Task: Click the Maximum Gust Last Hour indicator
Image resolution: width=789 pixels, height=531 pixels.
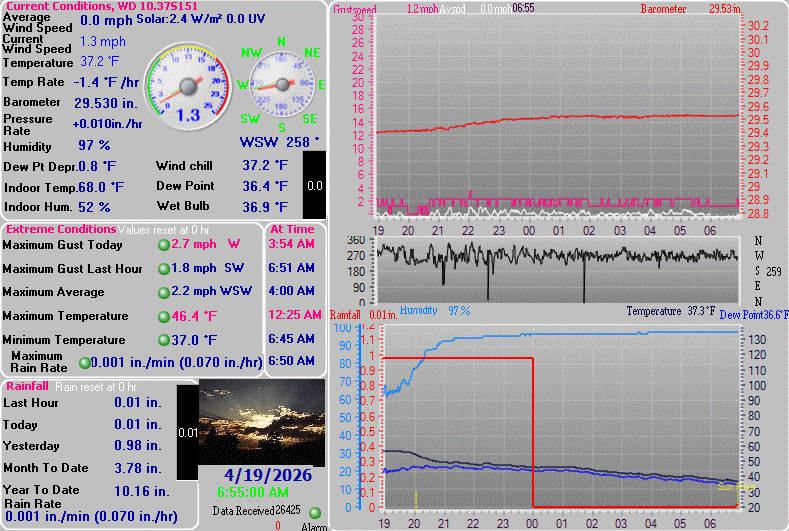Action: pyautogui.click(x=164, y=269)
